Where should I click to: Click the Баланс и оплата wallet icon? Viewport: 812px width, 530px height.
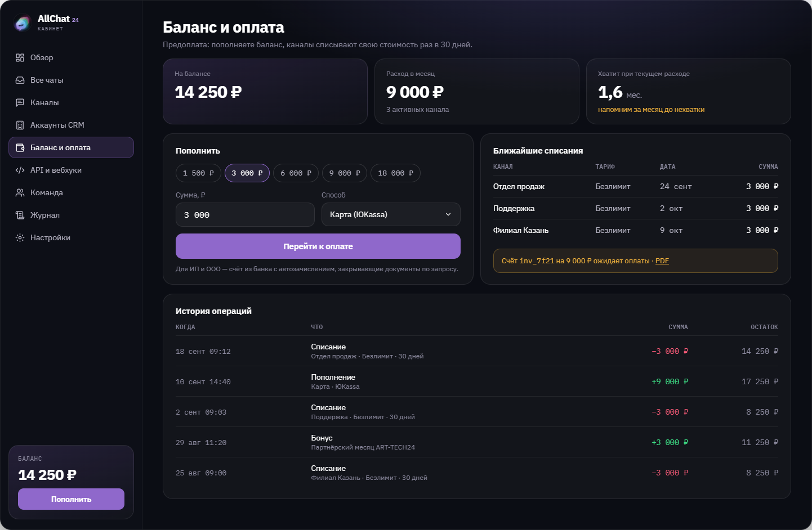click(x=20, y=147)
